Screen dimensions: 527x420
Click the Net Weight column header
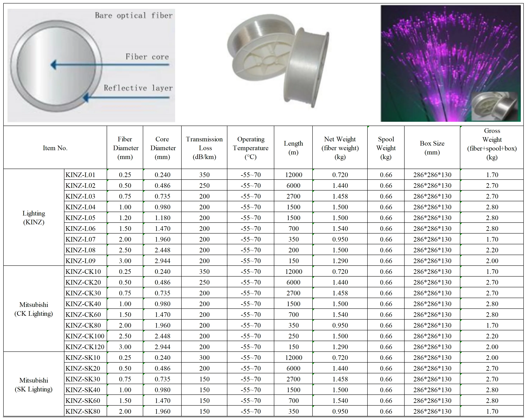coord(340,148)
